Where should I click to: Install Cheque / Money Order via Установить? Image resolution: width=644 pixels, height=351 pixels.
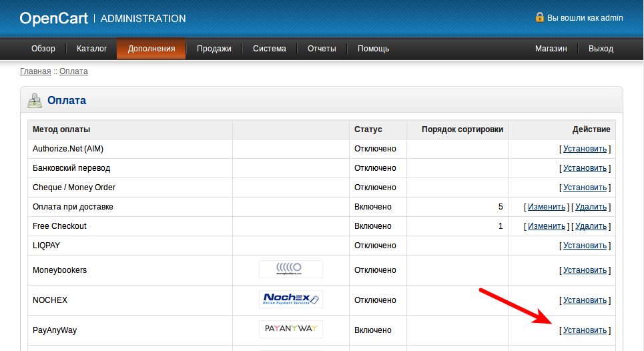click(x=585, y=188)
